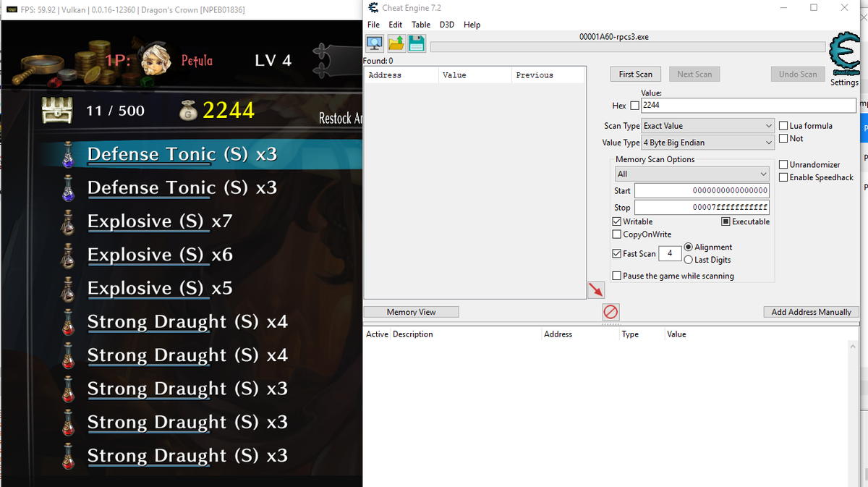This screenshot has width=868, height=487.
Task: Enable the Lua formula checkbox
Action: (783, 126)
